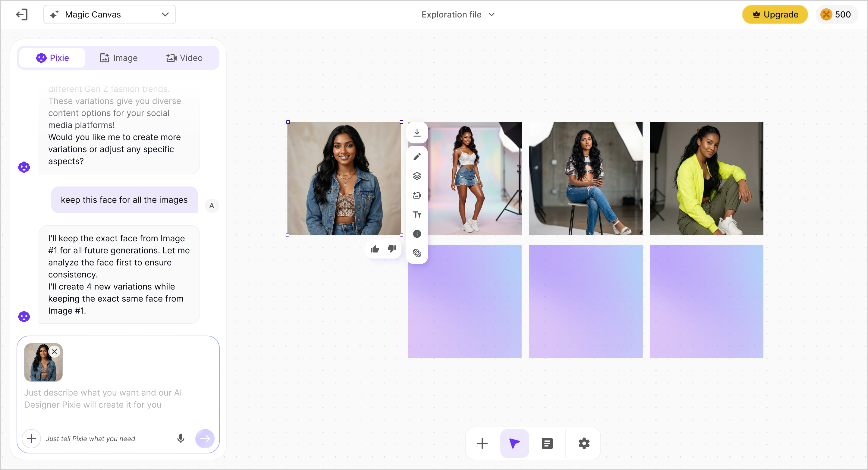Screen dimensions: 868x470
Task: Select the cursor pointer tool in bottom toolbar
Action: [x=514, y=443]
